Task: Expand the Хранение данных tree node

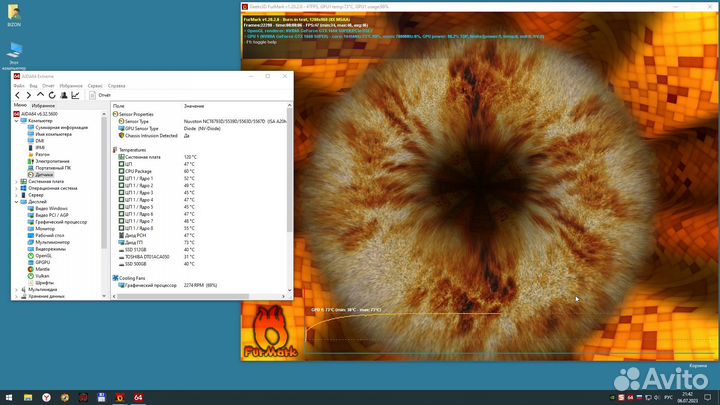Action: pyautogui.click(x=17, y=297)
